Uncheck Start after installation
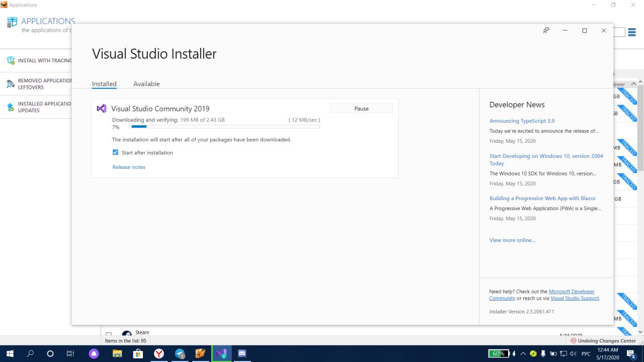The width and height of the screenshot is (644, 362). (x=115, y=152)
